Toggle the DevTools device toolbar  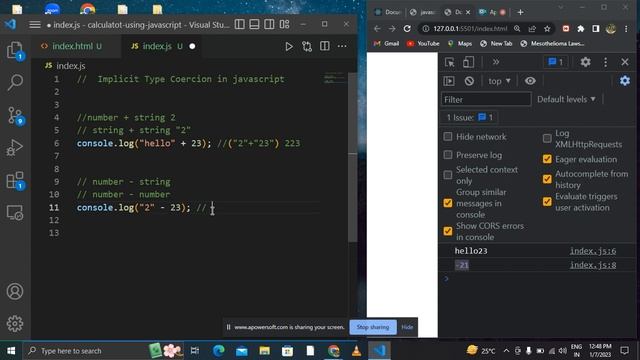tap(468, 62)
